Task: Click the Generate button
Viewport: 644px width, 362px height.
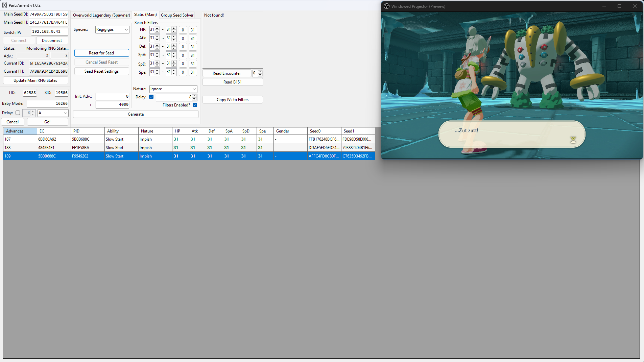Action: point(136,114)
